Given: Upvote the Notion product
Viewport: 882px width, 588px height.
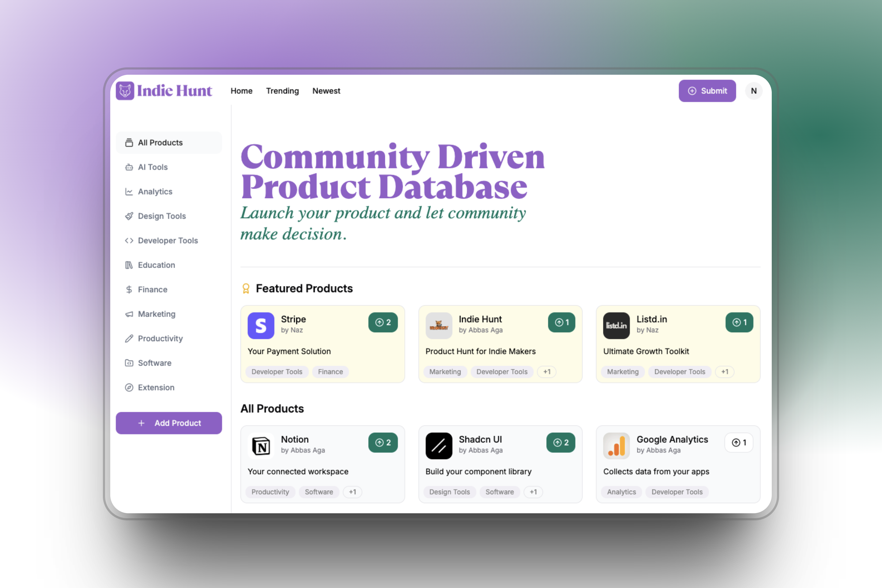Looking at the screenshot, I should [383, 443].
